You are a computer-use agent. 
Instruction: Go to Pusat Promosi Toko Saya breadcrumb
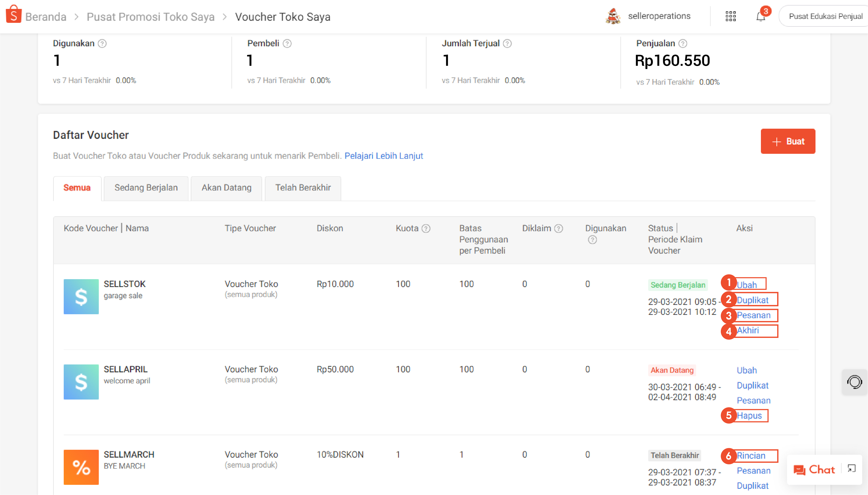click(150, 17)
